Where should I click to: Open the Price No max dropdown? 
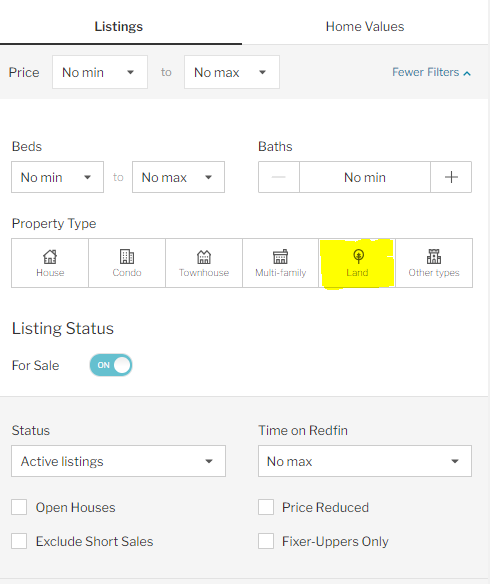232,72
